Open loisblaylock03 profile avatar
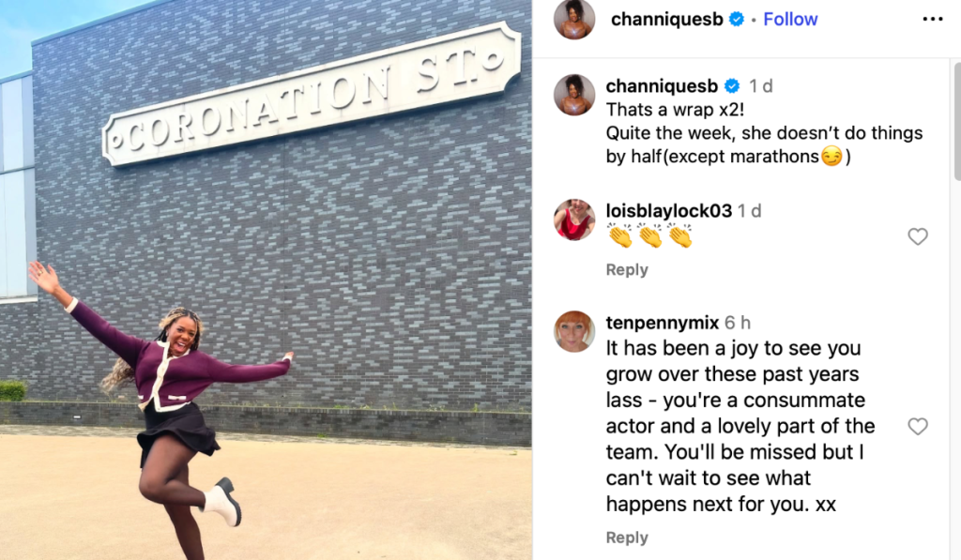 [x=574, y=219]
